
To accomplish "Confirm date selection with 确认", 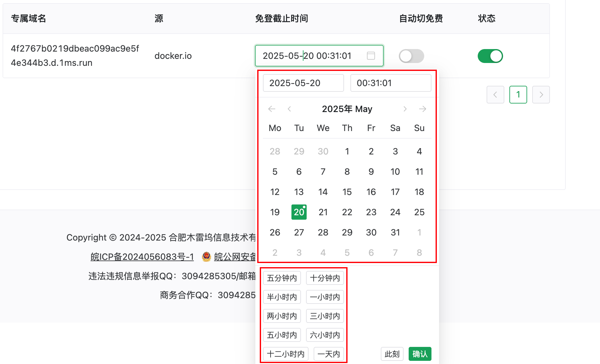I will tap(420, 354).
